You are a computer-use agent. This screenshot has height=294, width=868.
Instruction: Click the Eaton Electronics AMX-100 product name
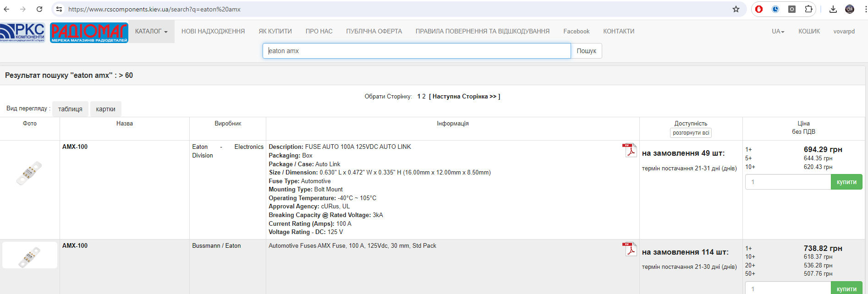click(75, 147)
